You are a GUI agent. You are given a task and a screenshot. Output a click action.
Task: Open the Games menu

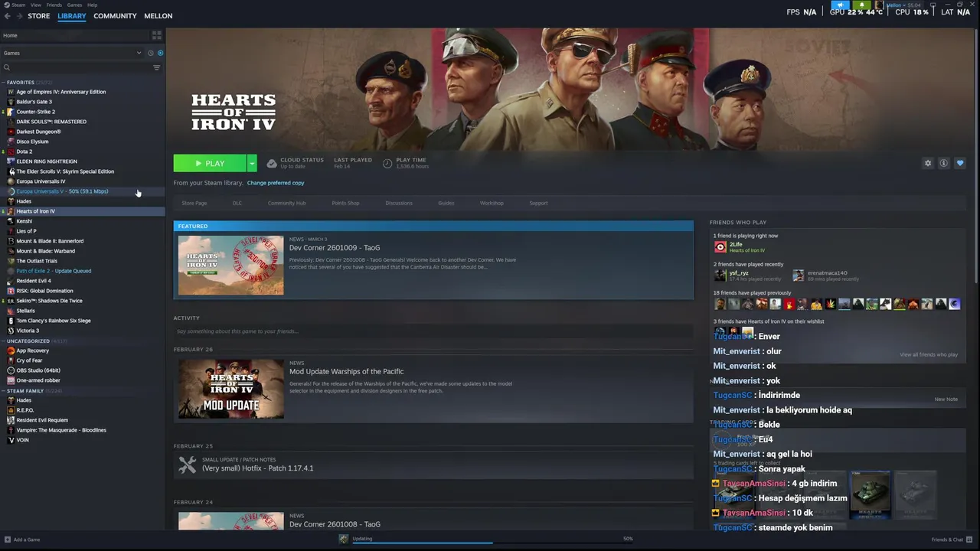[x=74, y=5]
